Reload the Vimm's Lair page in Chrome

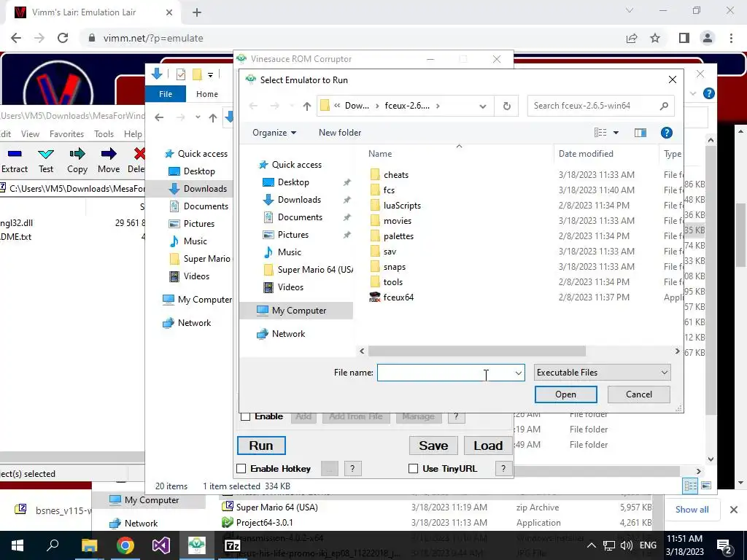point(63,38)
